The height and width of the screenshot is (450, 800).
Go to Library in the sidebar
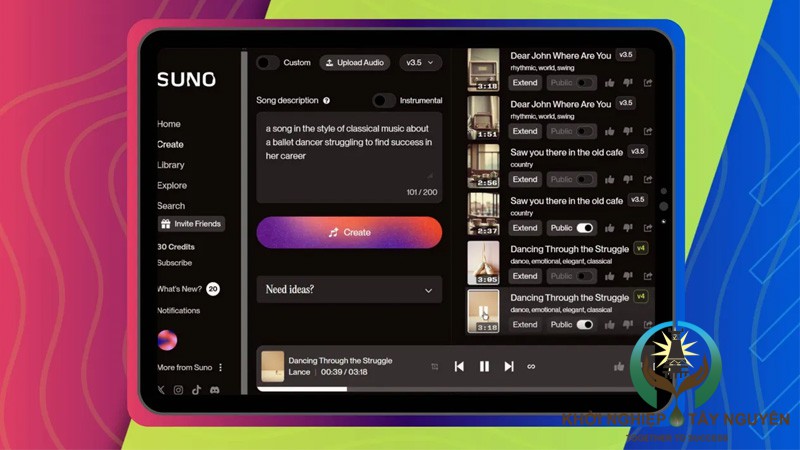click(171, 165)
